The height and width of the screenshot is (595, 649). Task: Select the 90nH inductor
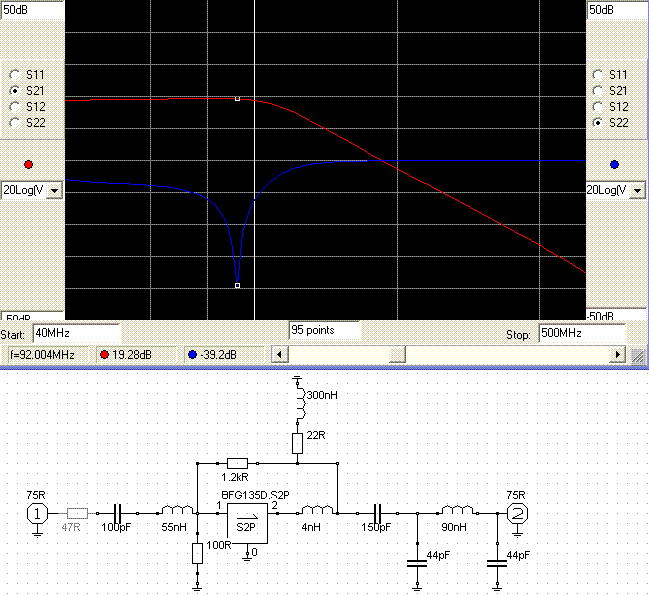[457, 510]
